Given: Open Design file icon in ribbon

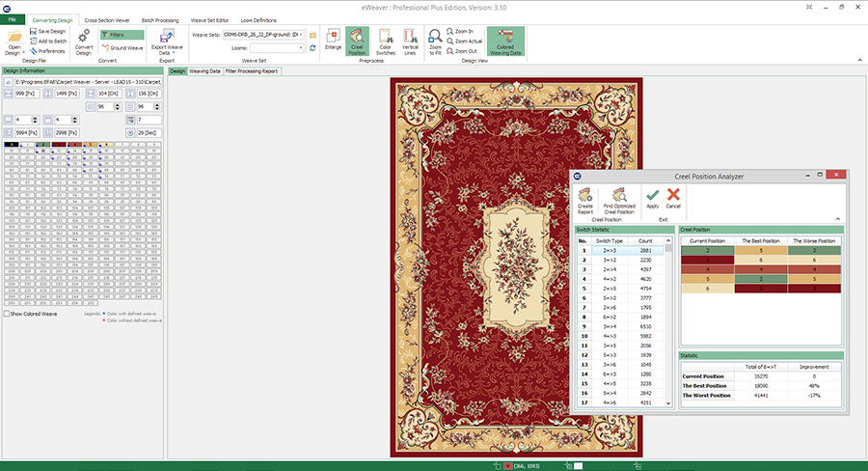Looking at the screenshot, I should [14, 38].
